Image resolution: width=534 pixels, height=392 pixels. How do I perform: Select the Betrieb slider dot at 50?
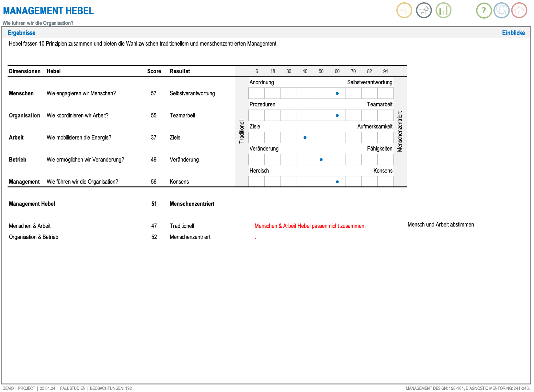tap(321, 160)
